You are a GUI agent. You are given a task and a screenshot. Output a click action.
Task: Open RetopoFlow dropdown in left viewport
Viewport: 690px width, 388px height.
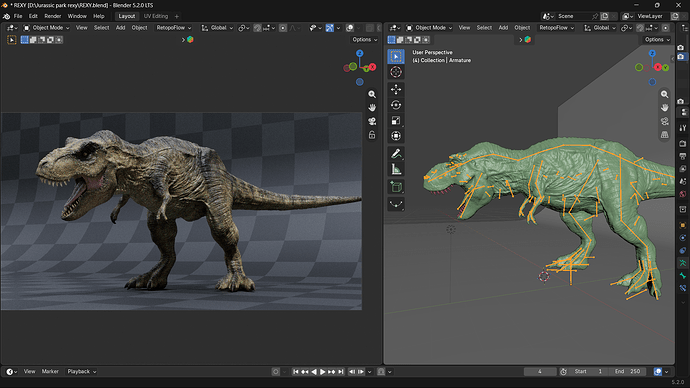click(x=174, y=28)
